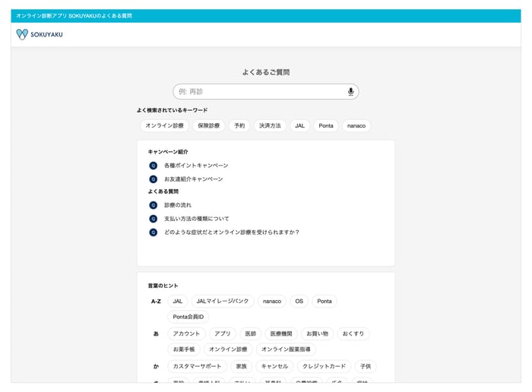The image size is (532, 392).
Task: Choose the おくすり hint tag
Action: (x=353, y=334)
